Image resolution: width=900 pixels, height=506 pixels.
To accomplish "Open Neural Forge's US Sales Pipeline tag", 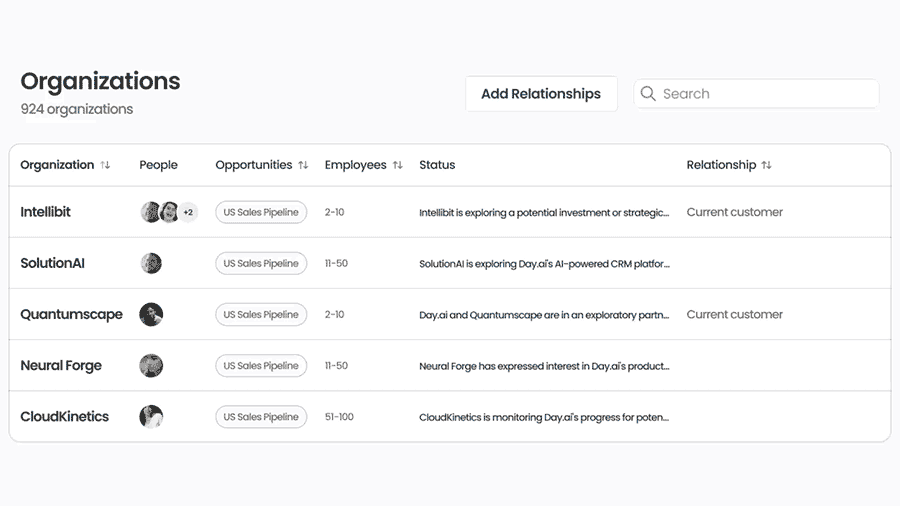I will (x=261, y=365).
